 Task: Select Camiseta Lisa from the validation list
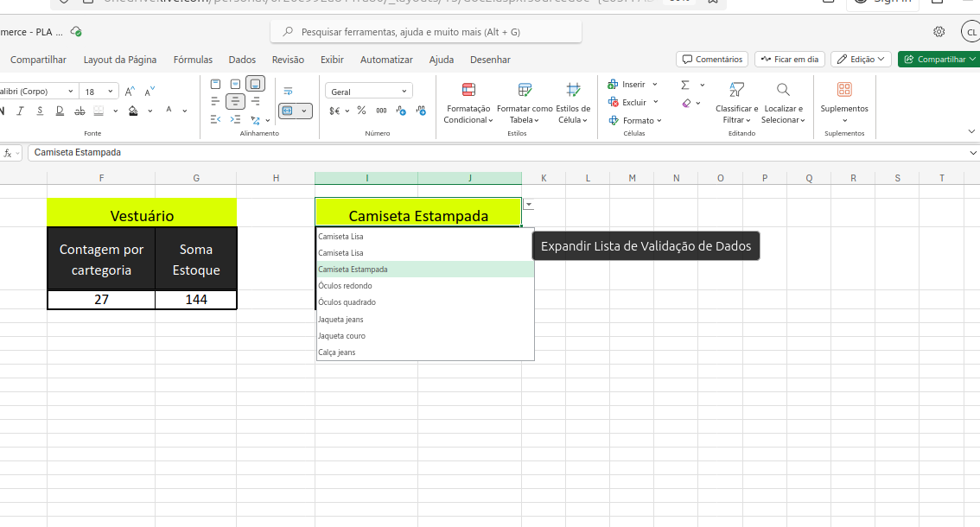pos(343,236)
